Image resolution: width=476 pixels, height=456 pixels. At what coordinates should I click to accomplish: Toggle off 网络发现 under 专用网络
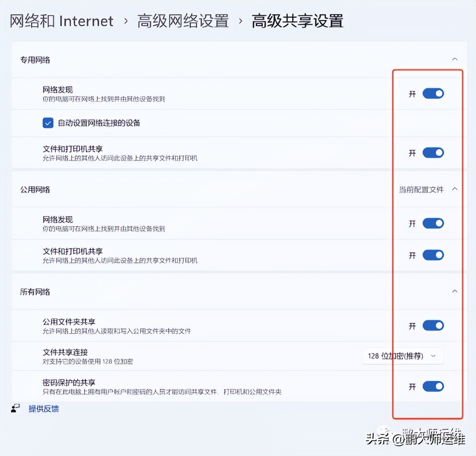[x=433, y=93]
